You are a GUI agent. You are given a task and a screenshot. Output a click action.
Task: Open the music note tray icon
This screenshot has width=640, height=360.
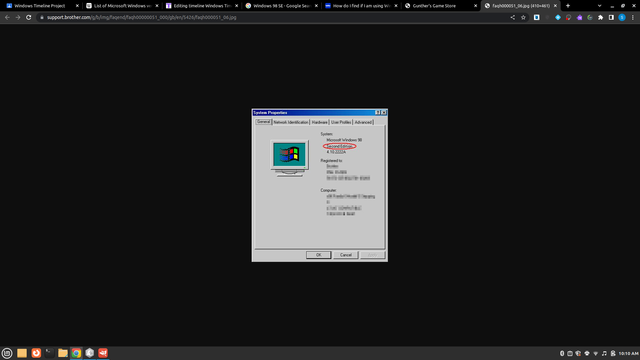coord(604,353)
